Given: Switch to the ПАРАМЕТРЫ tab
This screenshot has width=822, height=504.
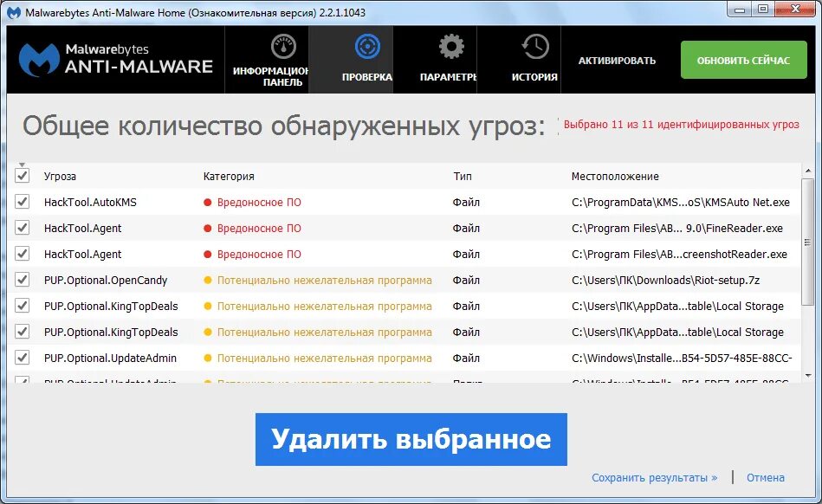Looking at the screenshot, I should point(435,60).
